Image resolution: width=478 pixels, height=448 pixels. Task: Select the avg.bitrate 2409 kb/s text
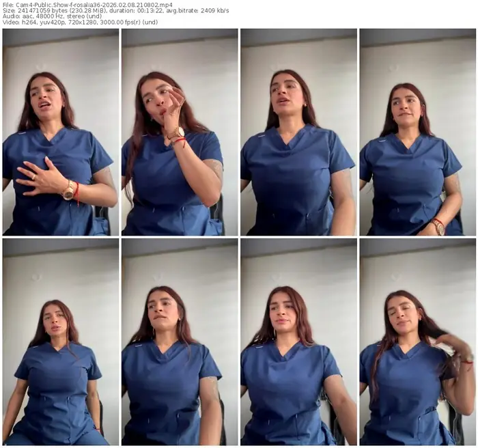[x=203, y=10]
